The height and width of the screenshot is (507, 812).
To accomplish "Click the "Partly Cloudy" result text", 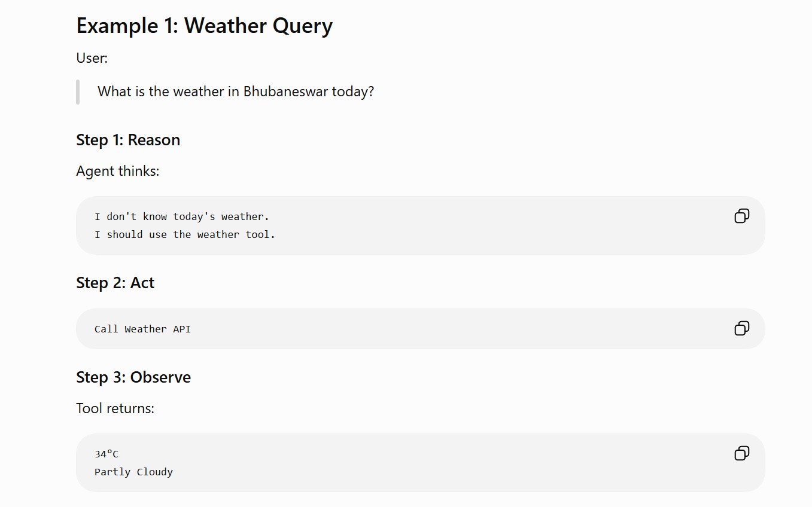I will point(133,472).
